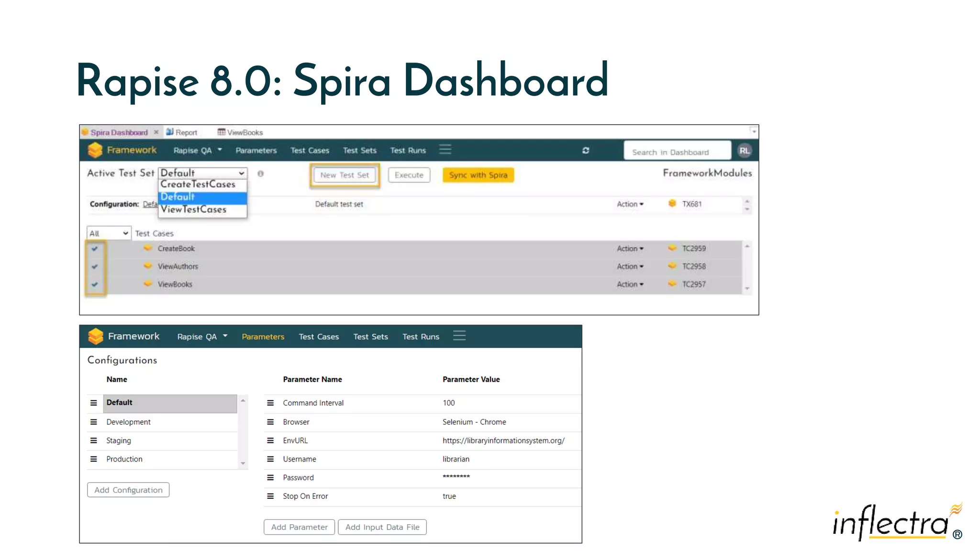Click the Configuration Default link
980x551 pixels.
click(x=150, y=204)
